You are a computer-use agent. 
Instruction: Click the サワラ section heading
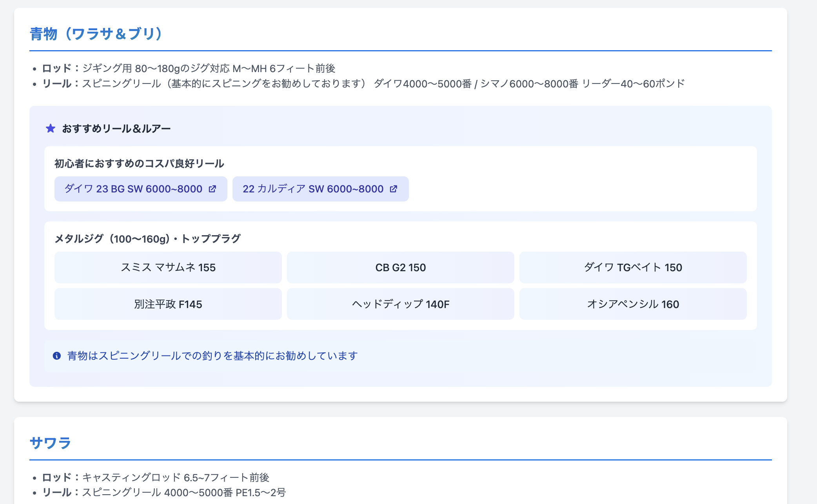click(51, 442)
